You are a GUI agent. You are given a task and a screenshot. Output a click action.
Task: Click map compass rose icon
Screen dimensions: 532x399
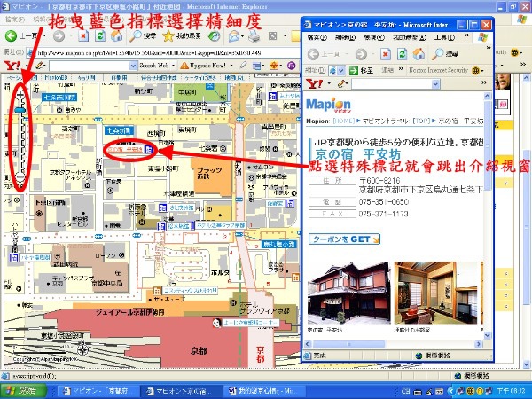pos(82,348)
